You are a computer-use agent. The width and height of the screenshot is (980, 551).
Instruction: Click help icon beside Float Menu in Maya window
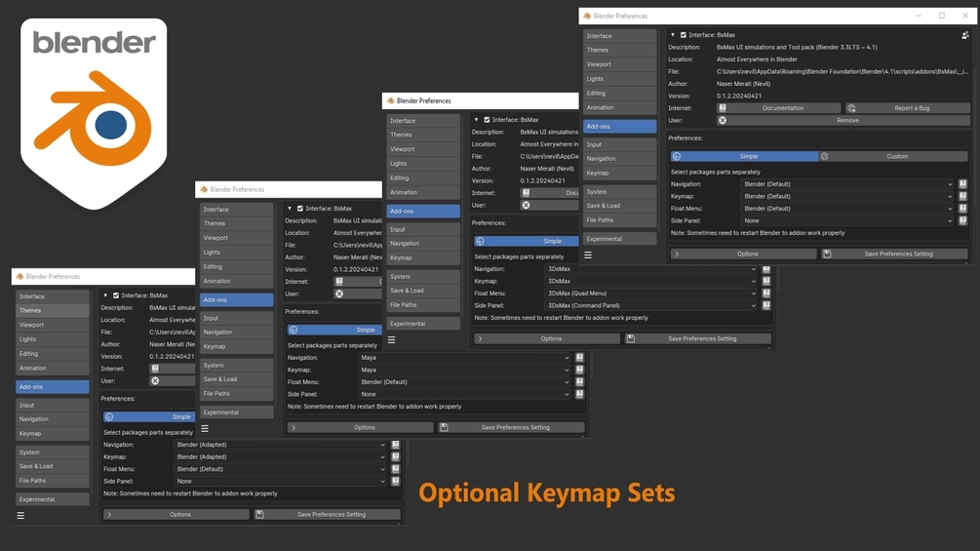tap(579, 381)
